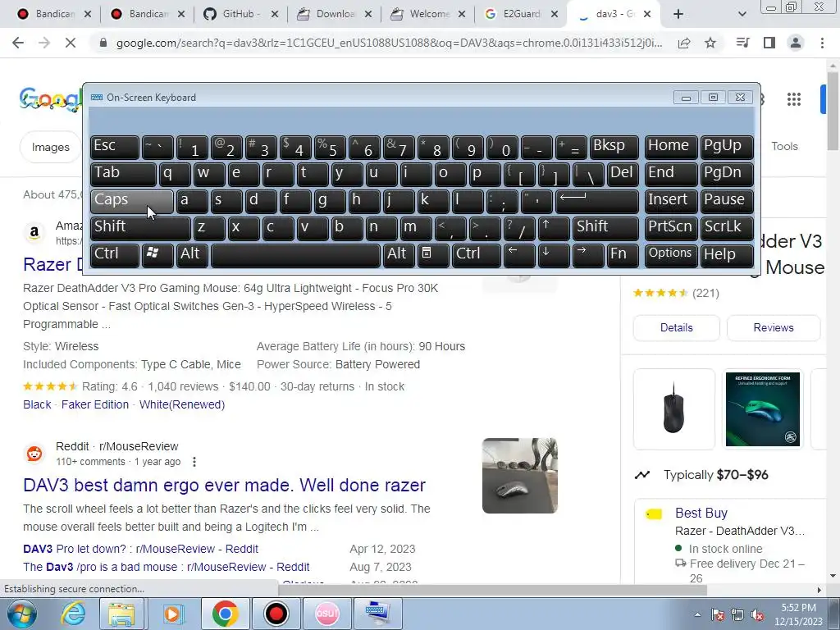This screenshot has height=630, width=840.
Task: Open the search Tools option
Action: pos(784,146)
